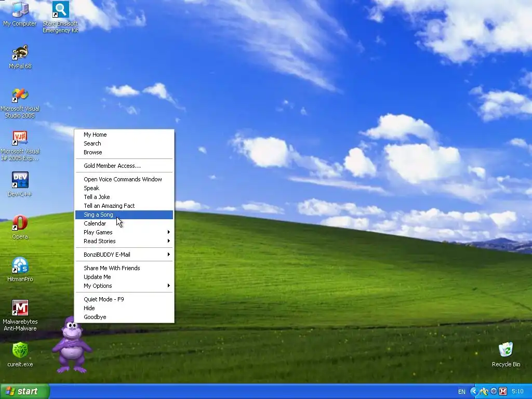532x399 pixels.
Task: Click the Malwarebytes tray icon near the clock
Action: pos(503,392)
